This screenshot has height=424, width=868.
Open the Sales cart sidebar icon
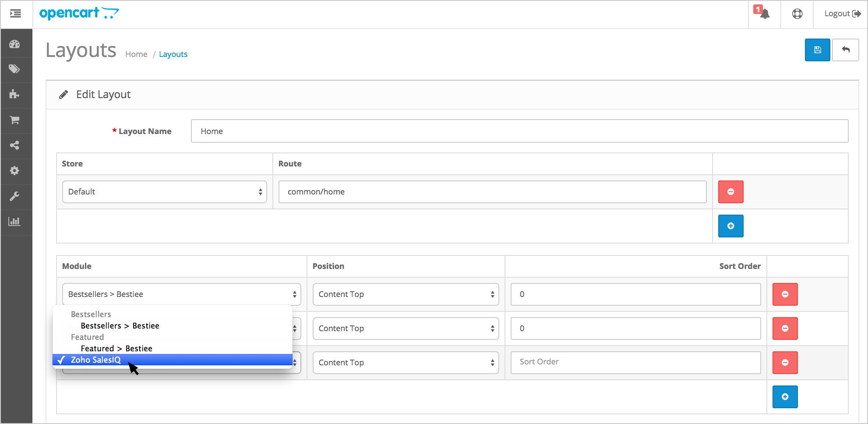14,120
